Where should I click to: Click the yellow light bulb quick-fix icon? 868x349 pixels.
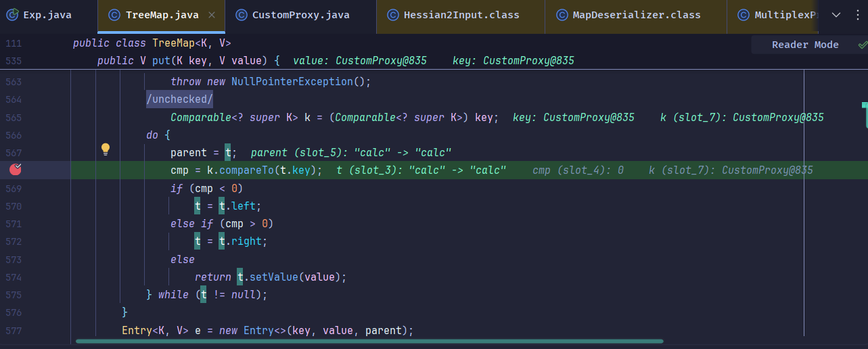click(106, 149)
